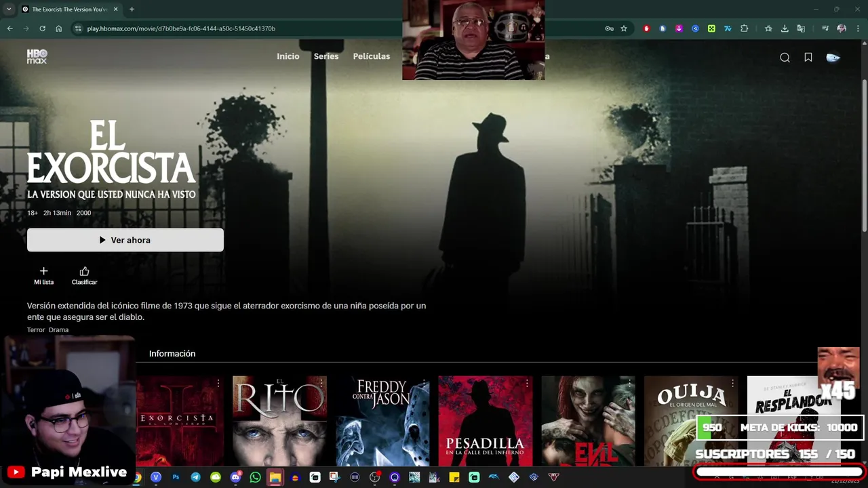Open the magenta download-arrow extension
This screenshot has height=488, width=868.
[x=679, y=28]
